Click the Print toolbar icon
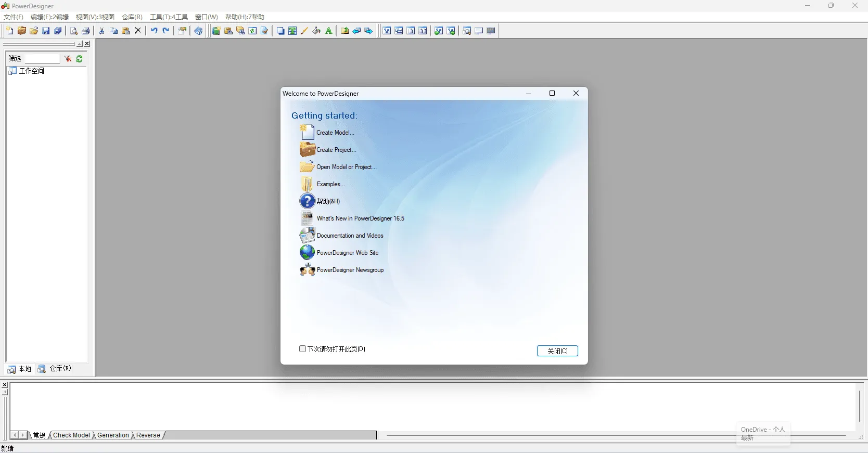Image resolution: width=868 pixels, height=453 pixels. coord(86,31)
